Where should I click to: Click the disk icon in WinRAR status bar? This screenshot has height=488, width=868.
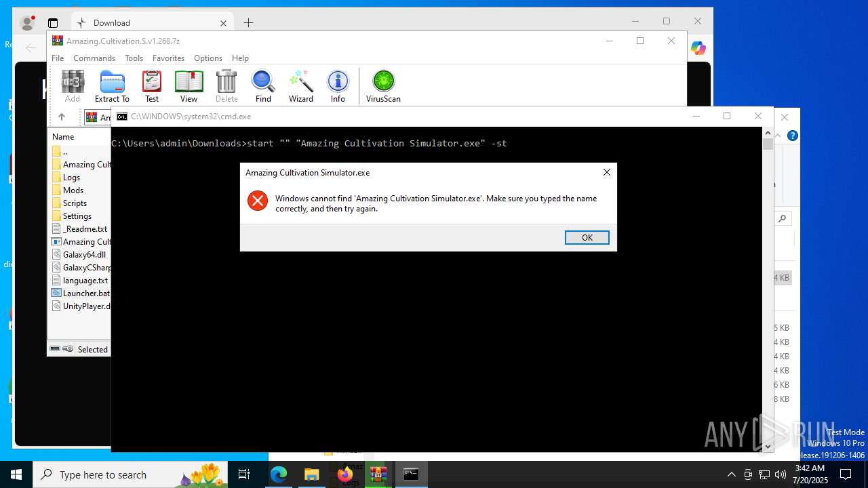coord(55,349)
